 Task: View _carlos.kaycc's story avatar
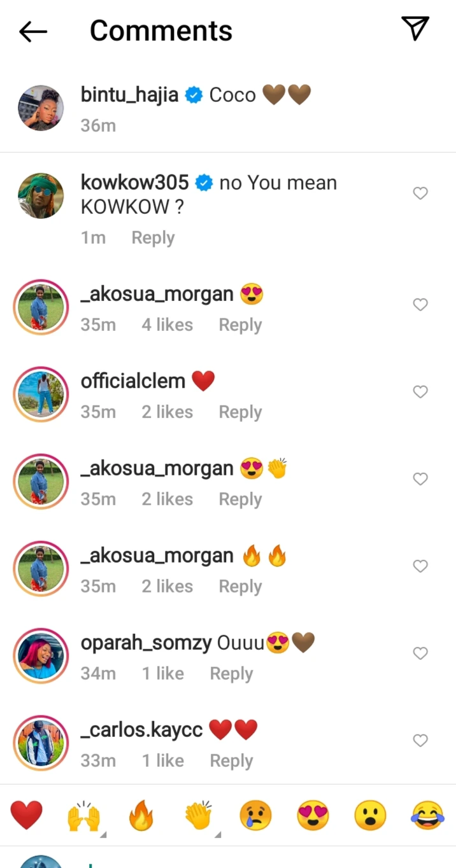(x=41, y=741)
